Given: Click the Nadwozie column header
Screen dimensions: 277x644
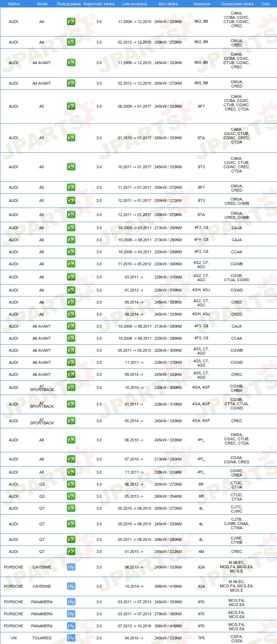Looking at the screenshot, I should tap(202, 4).
